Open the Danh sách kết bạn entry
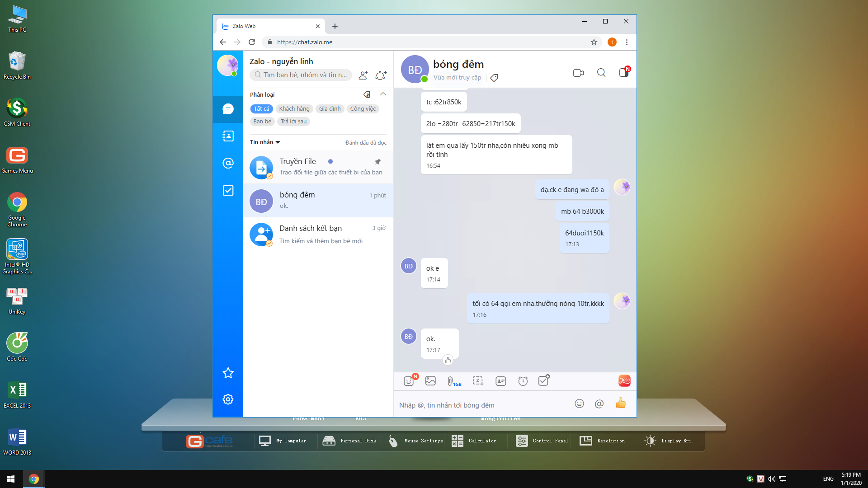This screenshot has height=488, width=868. pyautogui.click(x=318, y=234)
